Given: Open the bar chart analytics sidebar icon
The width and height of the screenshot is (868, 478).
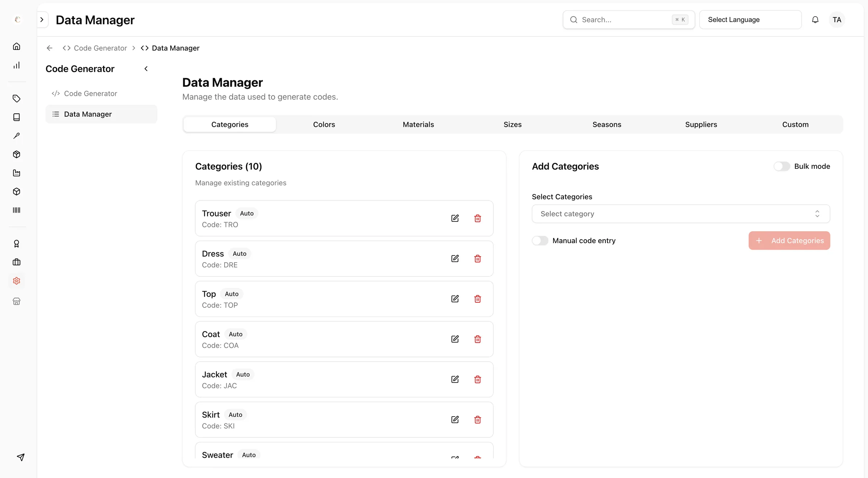Looking at the screenshot, I should pos(17,65).
